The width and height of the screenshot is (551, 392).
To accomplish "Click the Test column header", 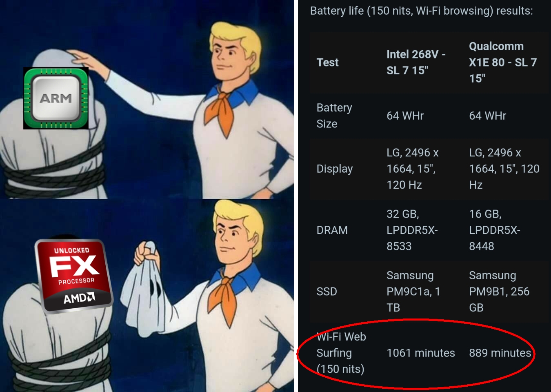I will pos(327,62).
